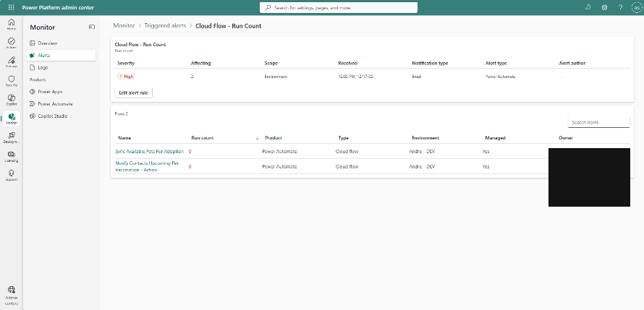This screenshot has width=644, height=310.
Task: Open Licensing in the left rail
Action: (x=12, y=156)
